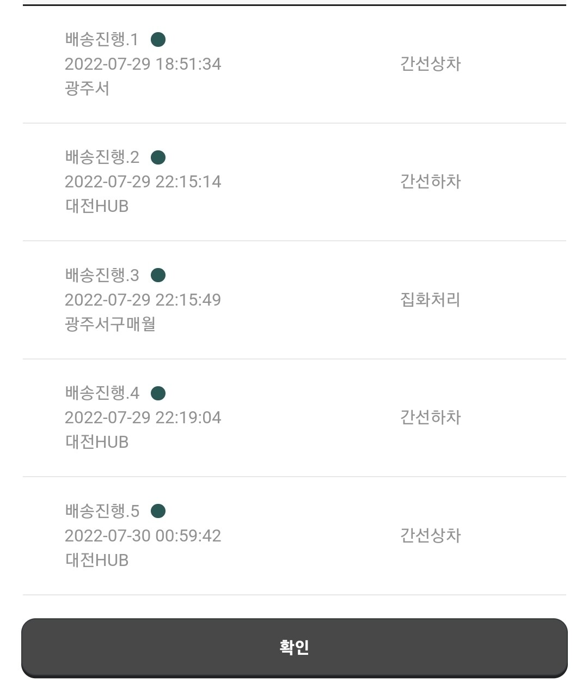Tap the green dot beside 배송진행.2
Image resolution: width=588 pixels, height=700 pixels.
coord(158,157)
